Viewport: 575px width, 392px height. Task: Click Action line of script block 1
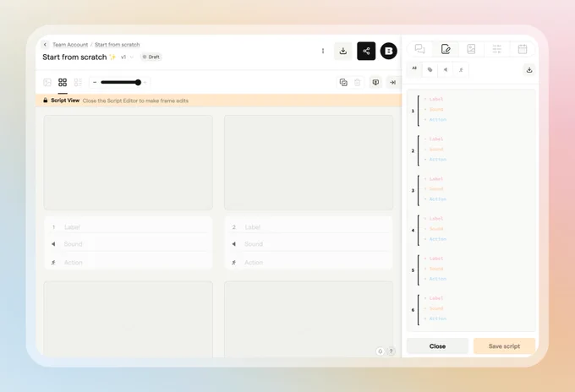click(437, 119)
